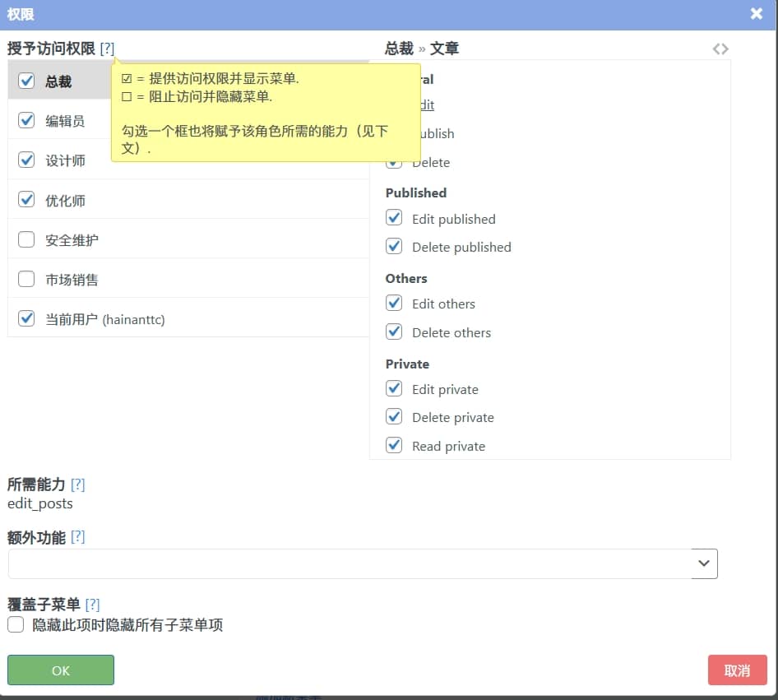This screenshot has width=778, height=700.
Task: Show help for 覆盖子菜单
Action: [92, 605]
